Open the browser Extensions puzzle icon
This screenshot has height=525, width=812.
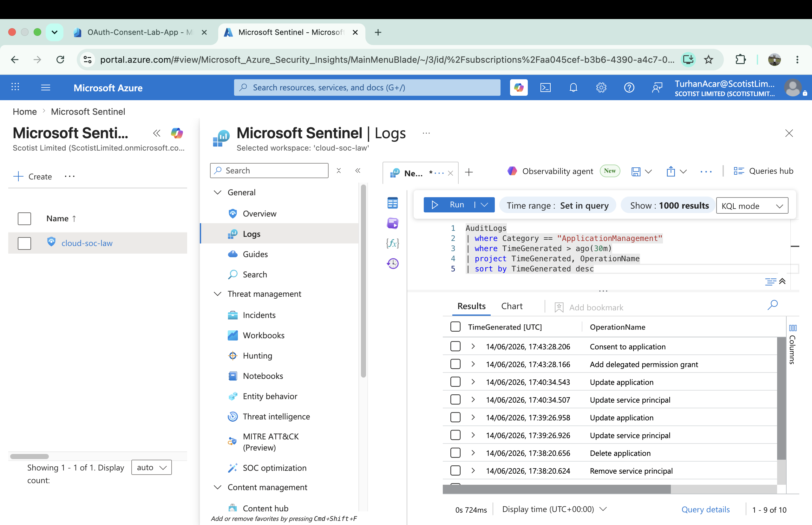[740, 60]
